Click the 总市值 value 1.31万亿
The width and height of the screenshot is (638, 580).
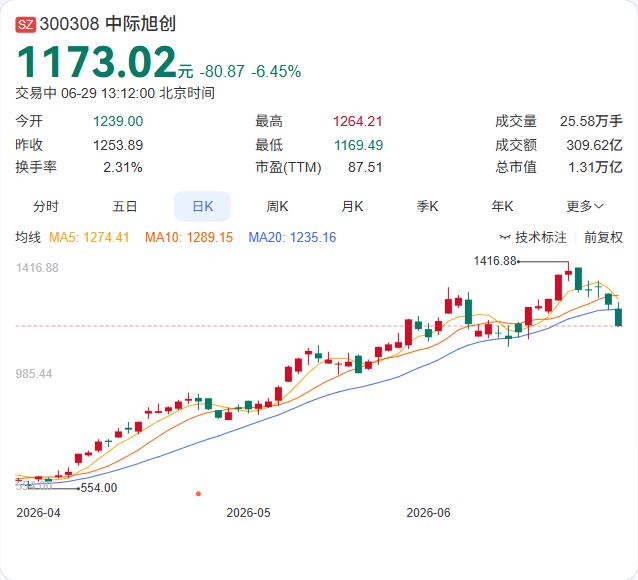click(x=595, y=167)
